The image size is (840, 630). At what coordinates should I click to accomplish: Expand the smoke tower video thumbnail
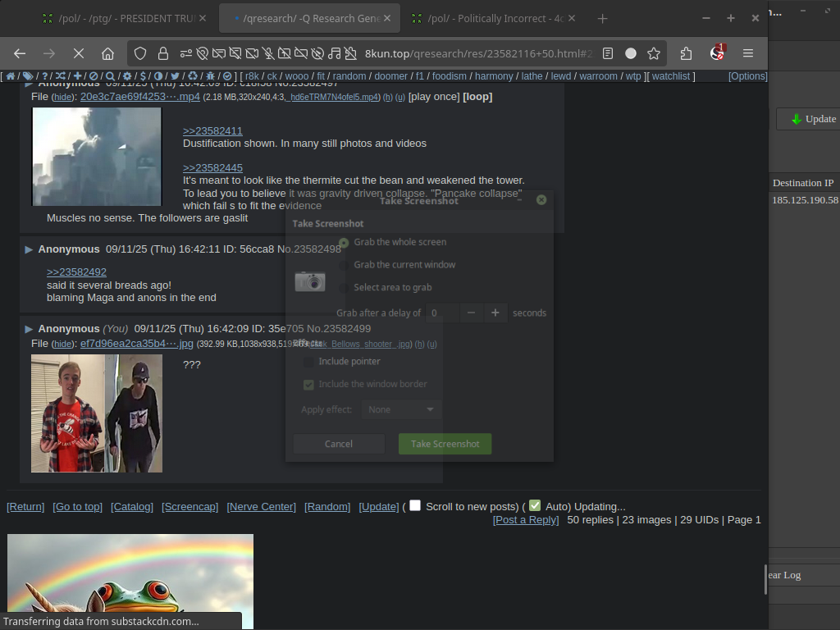tap(97, 157)
